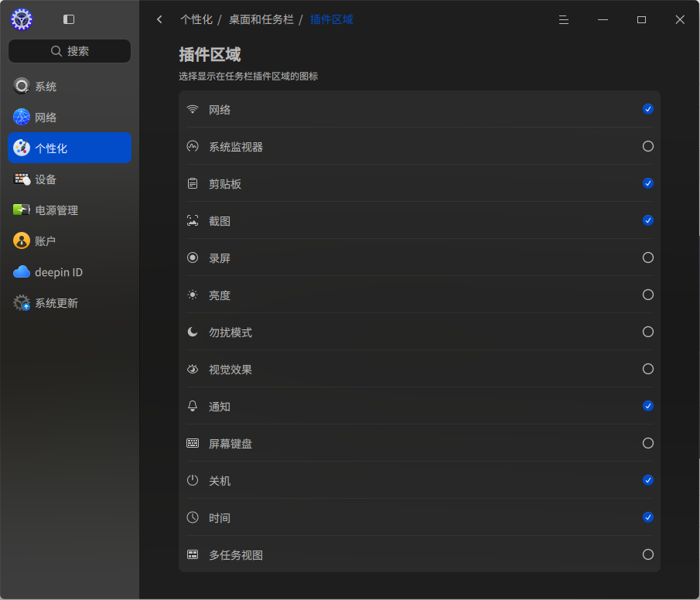The image size is (700, 600).
Task: Click the 系统 gear icon in sidebar
Action: [22, 86]
